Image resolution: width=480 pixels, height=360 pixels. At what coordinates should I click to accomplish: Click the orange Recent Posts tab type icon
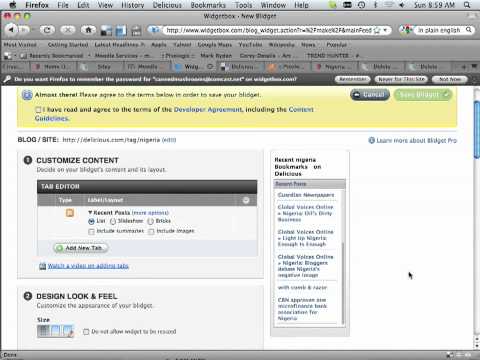coord(70,213)
